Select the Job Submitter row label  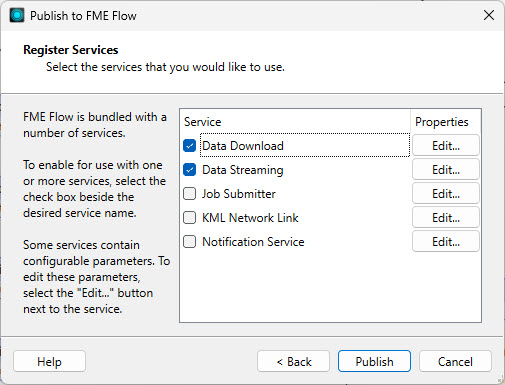(239, 194)
